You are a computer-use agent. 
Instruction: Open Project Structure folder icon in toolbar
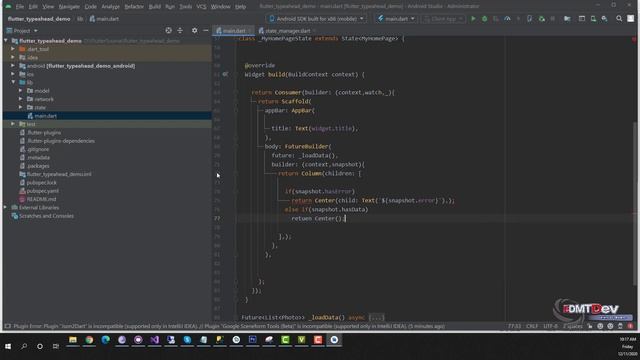(567, 19)
